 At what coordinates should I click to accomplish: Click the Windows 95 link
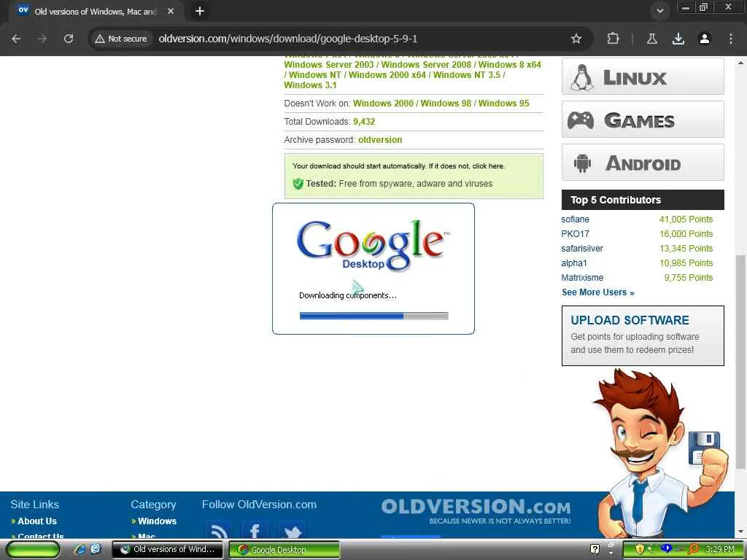(503, 104)
